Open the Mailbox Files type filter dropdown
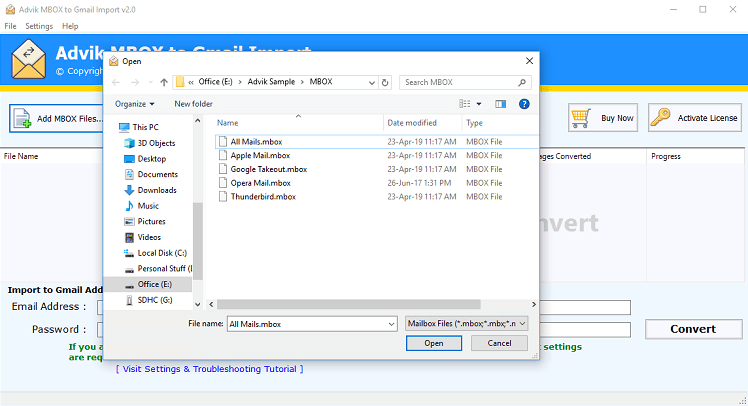 point(467,323)
